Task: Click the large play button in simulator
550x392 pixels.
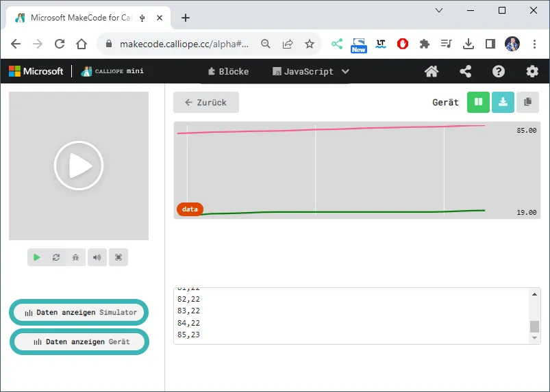Action: pos(79,166)
